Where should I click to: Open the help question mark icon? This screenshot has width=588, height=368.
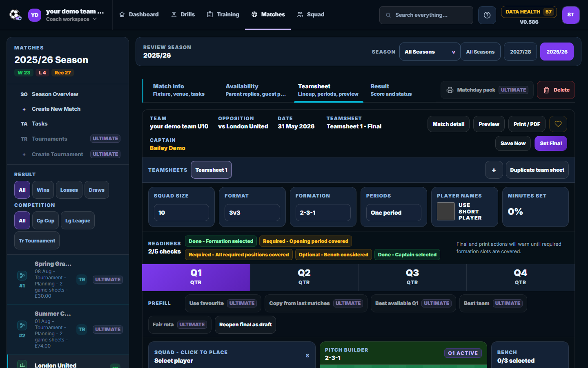[x=487, y=15]
